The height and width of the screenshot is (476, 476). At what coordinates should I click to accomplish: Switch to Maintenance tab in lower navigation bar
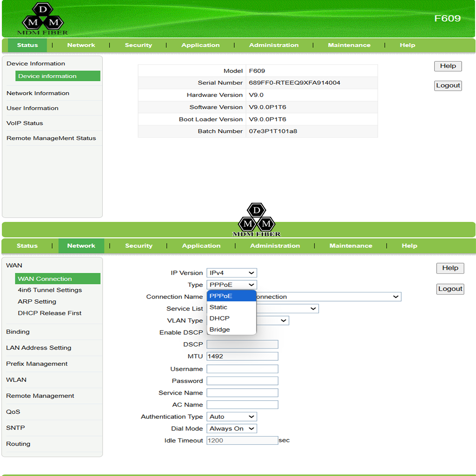(x=350, y=246)
